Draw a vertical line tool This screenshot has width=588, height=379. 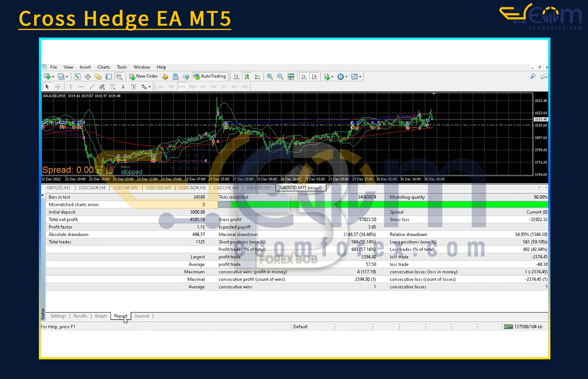[x=71, y=86]
